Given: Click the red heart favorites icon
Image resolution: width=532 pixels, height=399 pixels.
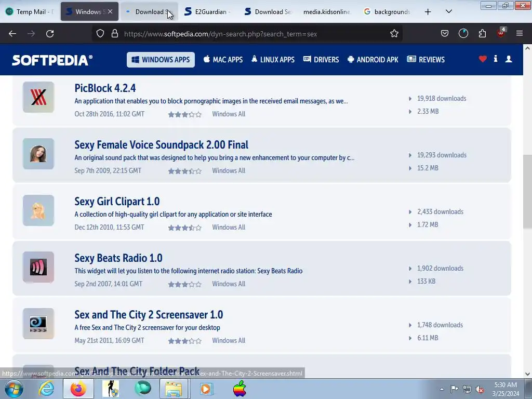Looking at the screenshot, I should [483, 59].
